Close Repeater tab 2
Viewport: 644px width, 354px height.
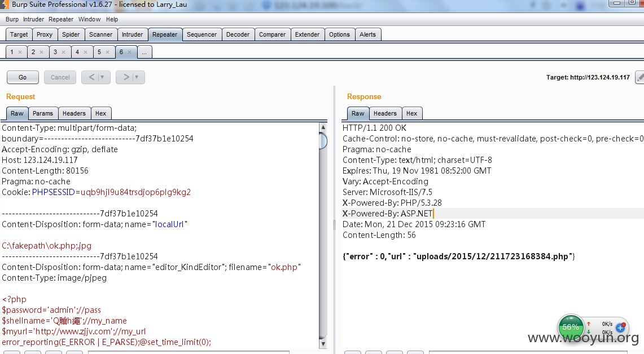coord(41,52)
